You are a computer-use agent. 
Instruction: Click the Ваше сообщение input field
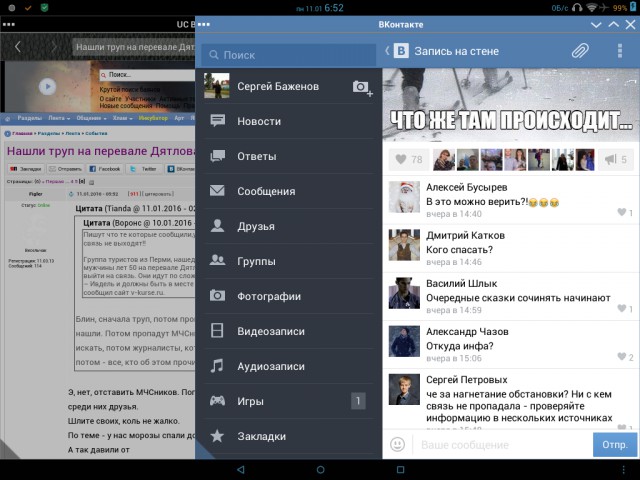click(503, 444)
